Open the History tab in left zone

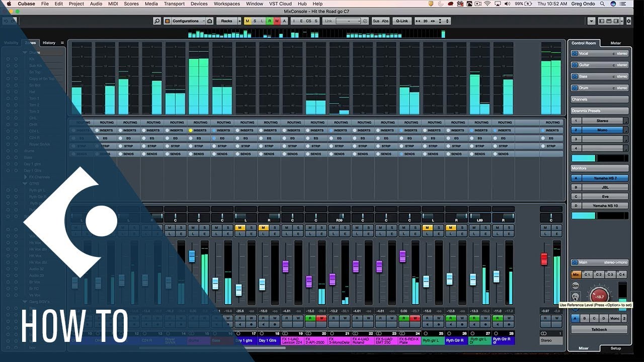pos(49,43)
